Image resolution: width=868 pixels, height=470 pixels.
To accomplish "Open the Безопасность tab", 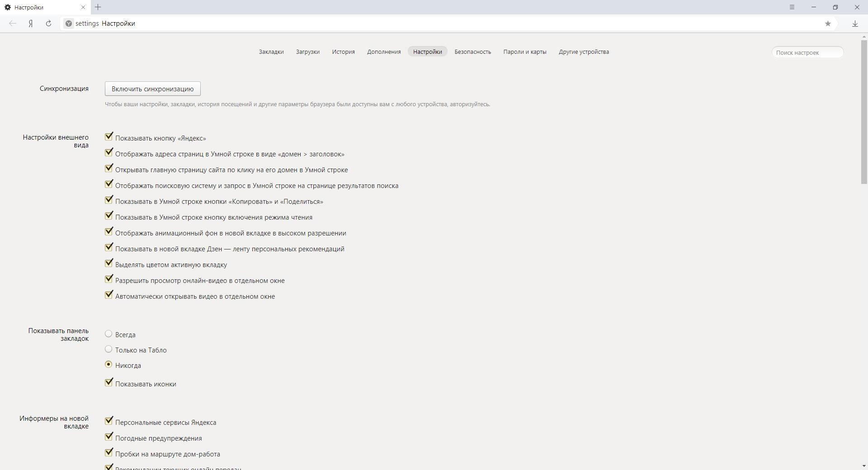I will point(473,52).
